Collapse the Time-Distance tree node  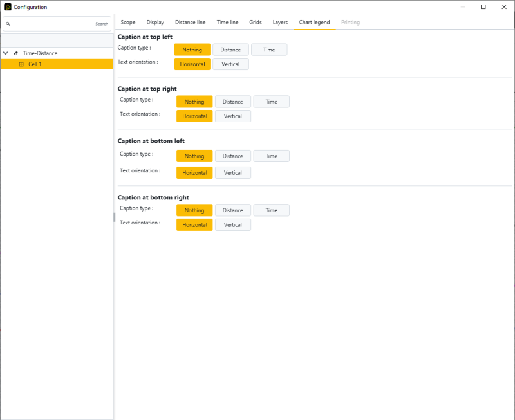pos(6,53)
